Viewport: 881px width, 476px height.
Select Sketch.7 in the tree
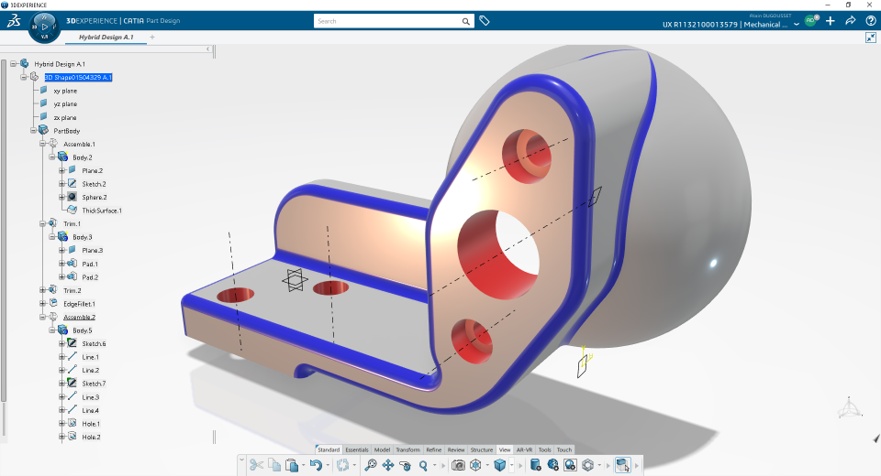pyautogui.click(x=94, y=384)
